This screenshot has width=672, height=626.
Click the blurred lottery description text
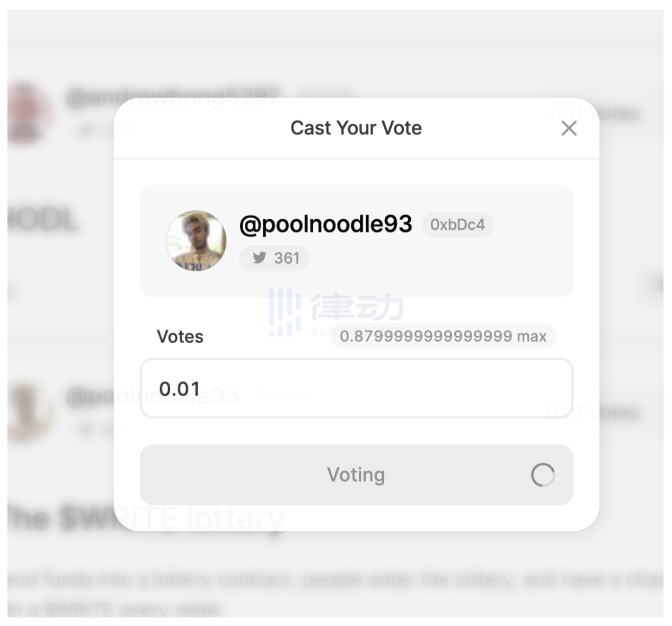click(x=334, y=580)
